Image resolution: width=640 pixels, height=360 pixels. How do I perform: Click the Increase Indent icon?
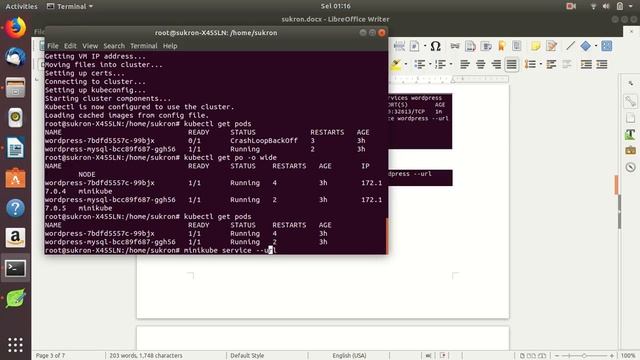(x=586, y=64)
